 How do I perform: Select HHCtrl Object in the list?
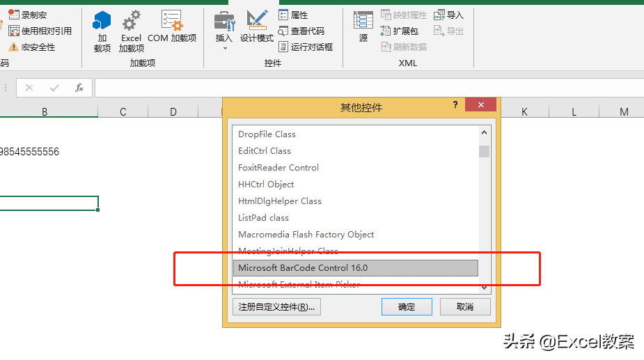pos(356,184)
